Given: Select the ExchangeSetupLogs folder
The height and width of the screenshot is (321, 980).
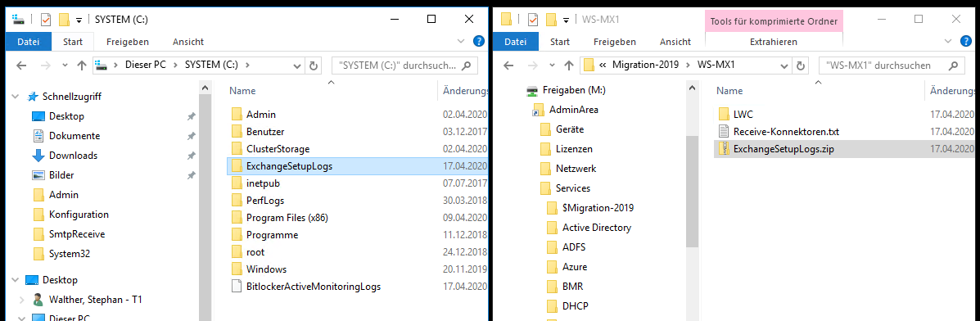Looking at the screenshot, I should pos(289,166).
